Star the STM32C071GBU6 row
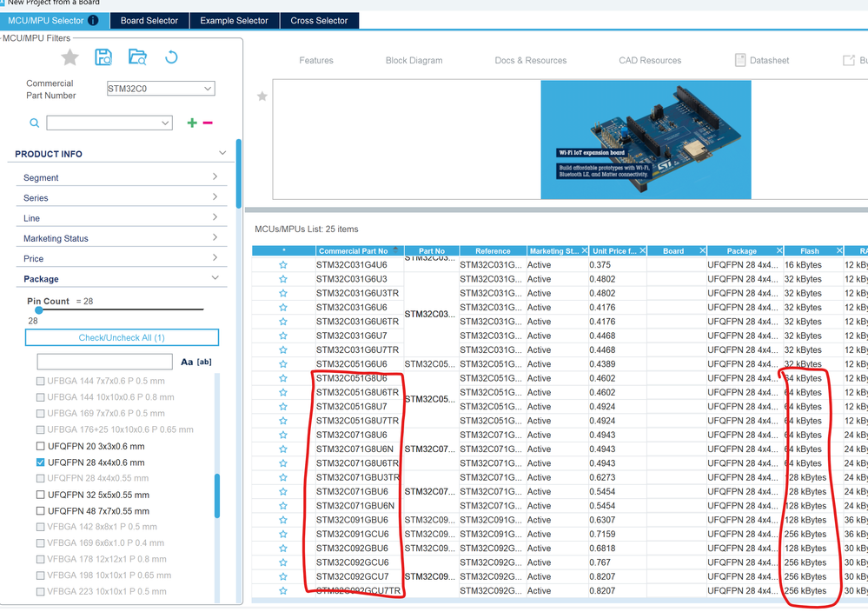868x612 pixels. pos(283,492)
